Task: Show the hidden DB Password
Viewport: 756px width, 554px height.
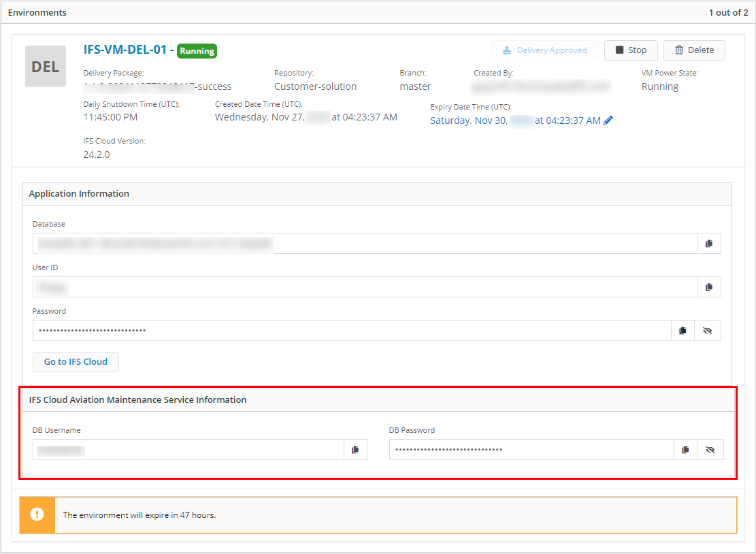Action: tap(710, 450)
